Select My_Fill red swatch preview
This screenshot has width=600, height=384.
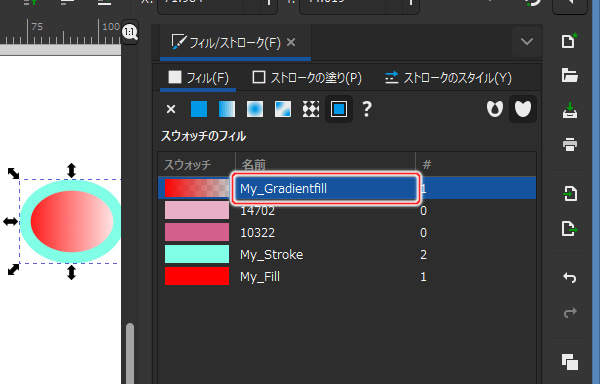point(197,276)
